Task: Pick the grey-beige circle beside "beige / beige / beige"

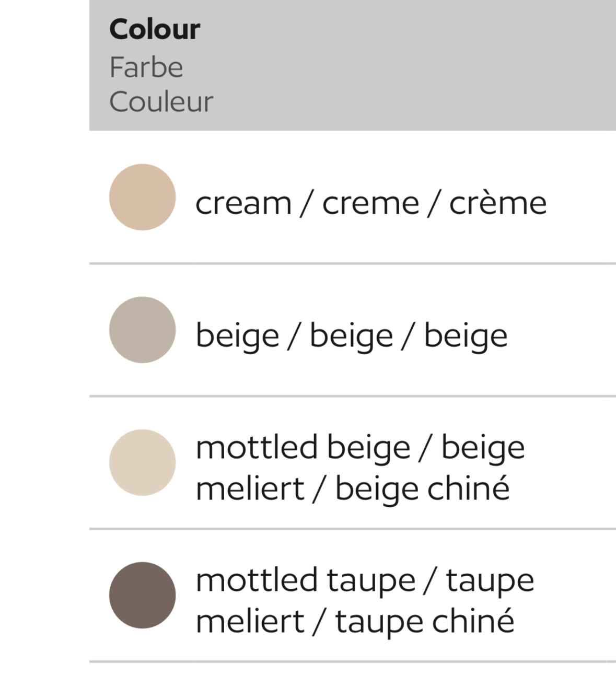Action: click(x=142, y=330)
